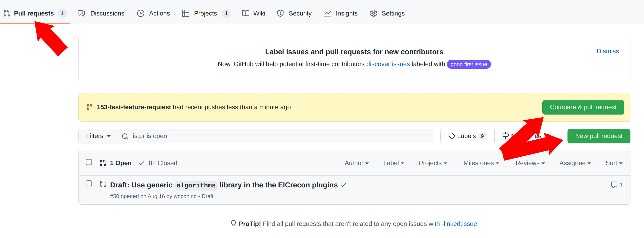Expand the Label filter dropdown
The height and width of the screenshot is (238, 644).
point(393,163)
